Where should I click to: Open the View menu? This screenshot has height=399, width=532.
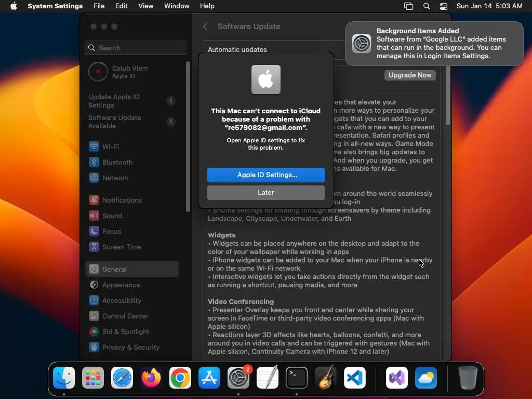pos(146,6)
